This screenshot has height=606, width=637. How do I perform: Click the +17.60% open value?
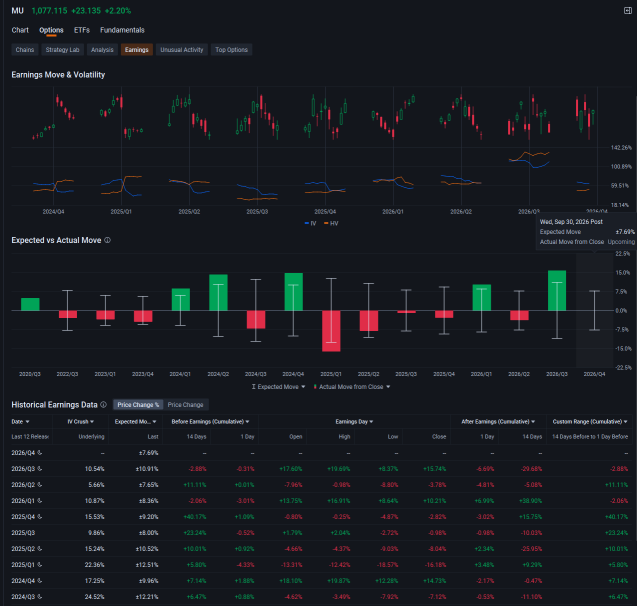click(290, 469)
